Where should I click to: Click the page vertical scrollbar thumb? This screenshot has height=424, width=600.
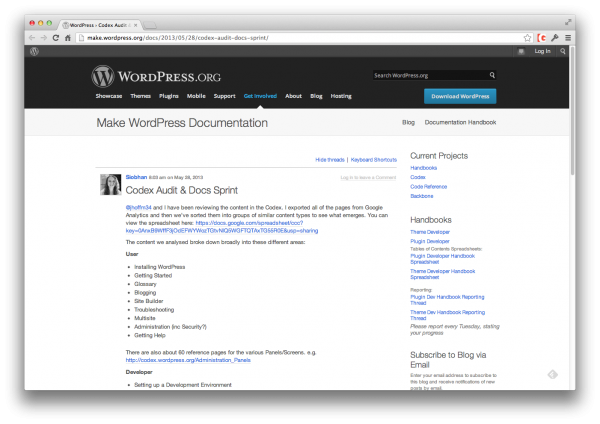[x=572, y=111]
